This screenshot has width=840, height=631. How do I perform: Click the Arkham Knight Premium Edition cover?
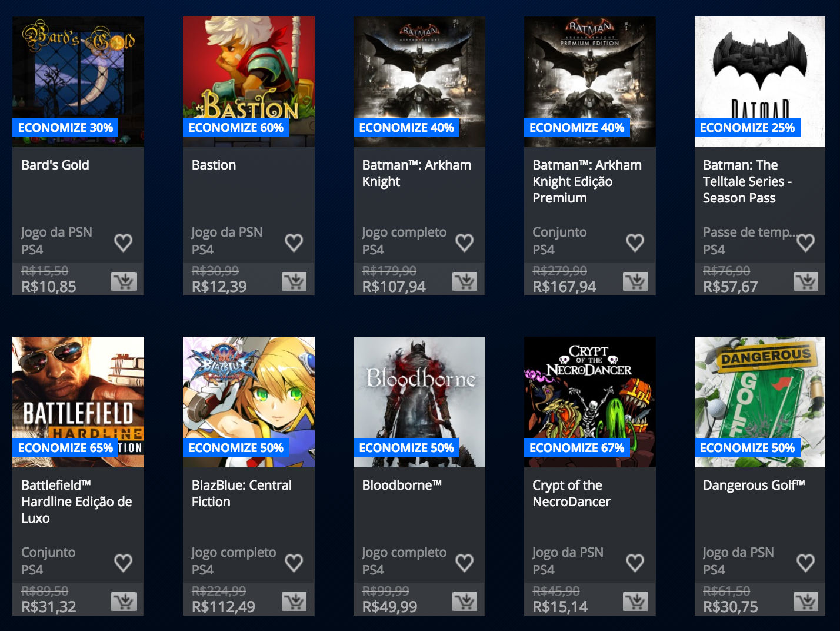(590, 82)
